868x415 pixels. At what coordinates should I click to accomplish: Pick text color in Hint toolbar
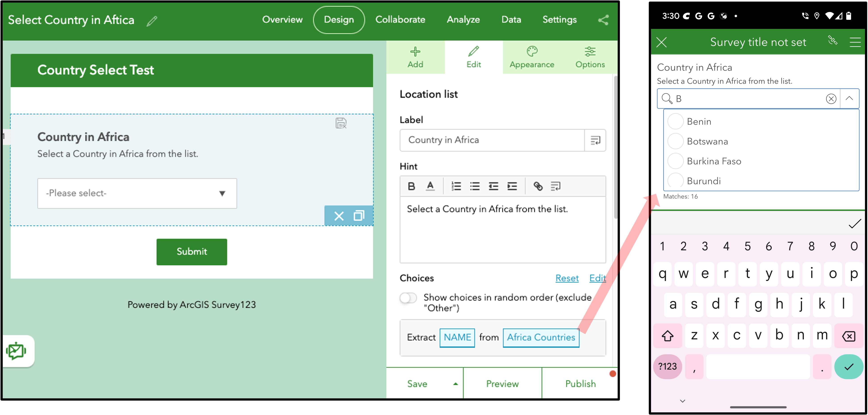tap(430, 186)
